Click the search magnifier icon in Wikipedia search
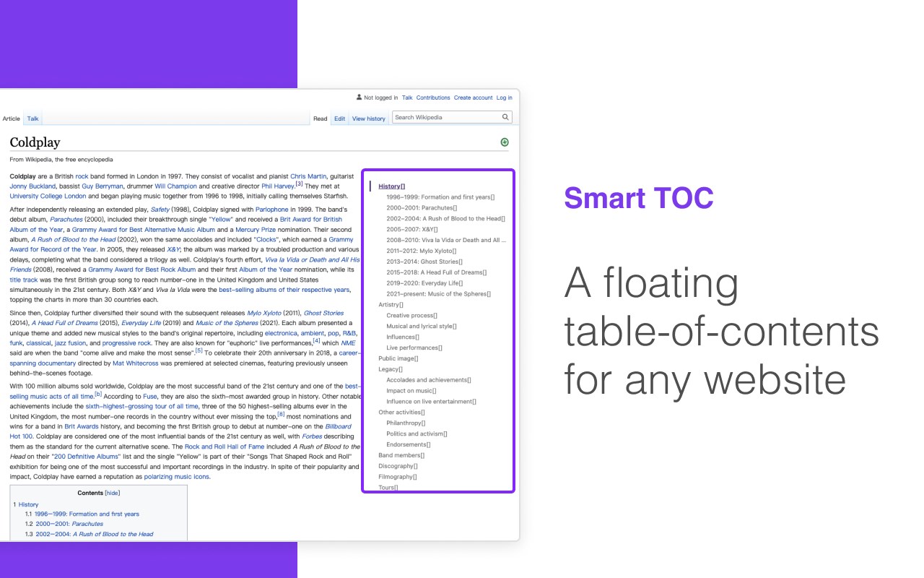The height and width of the screenshot is (578, 924). (505, 117)
